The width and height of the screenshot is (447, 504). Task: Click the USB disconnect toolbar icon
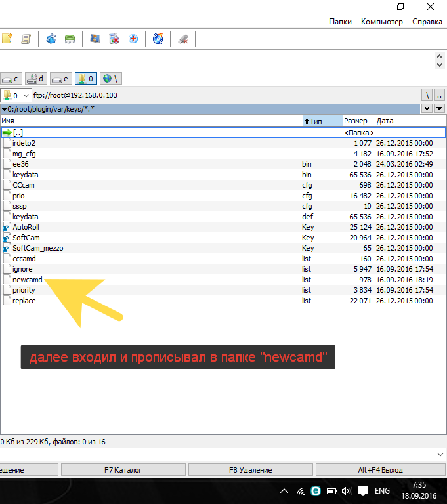(x=183, y=39)
